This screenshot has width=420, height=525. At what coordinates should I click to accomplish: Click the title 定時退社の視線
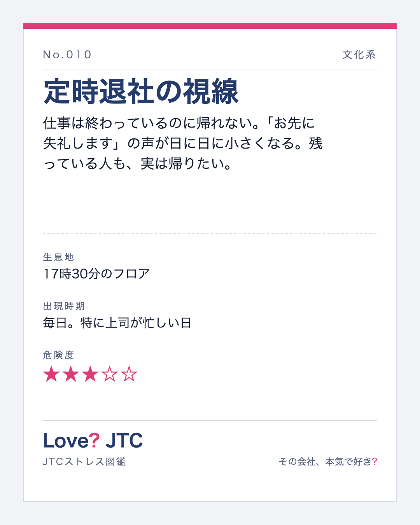pos(141,92)
